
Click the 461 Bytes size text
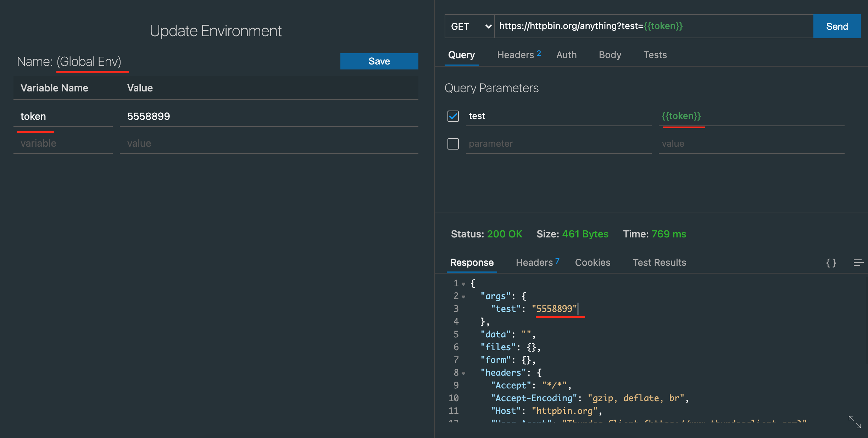[585, 234]
